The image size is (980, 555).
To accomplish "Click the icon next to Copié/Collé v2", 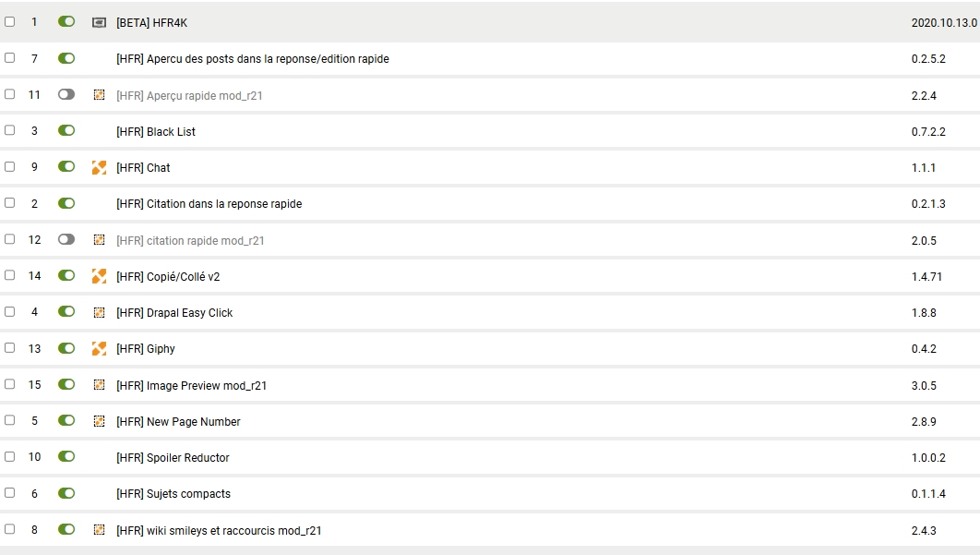I will (99, 276).
